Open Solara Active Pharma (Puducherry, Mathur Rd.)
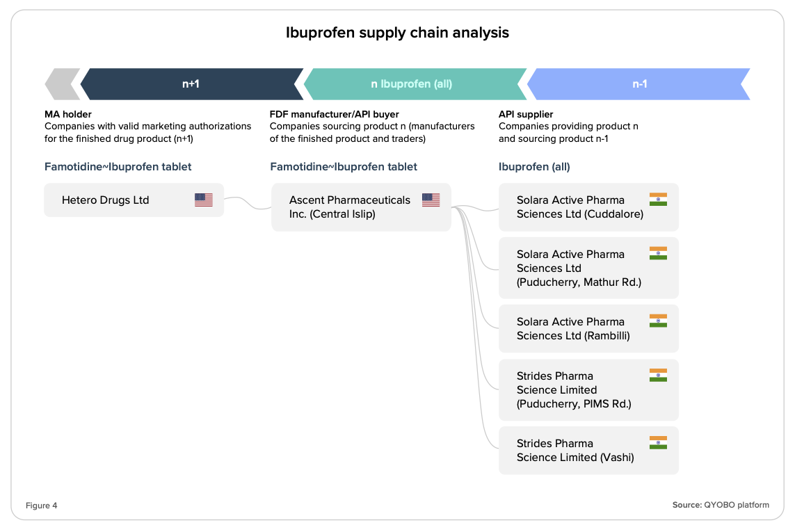Screen dimensions: 795x532 click(588, 268)
